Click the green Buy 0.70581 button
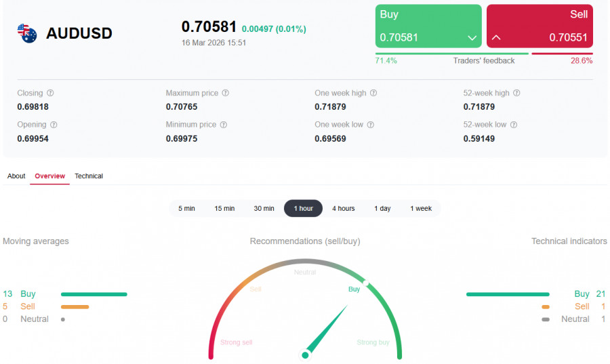Image resolution: width=610 pixels, height=364 pixels. (x=428, y=26)
